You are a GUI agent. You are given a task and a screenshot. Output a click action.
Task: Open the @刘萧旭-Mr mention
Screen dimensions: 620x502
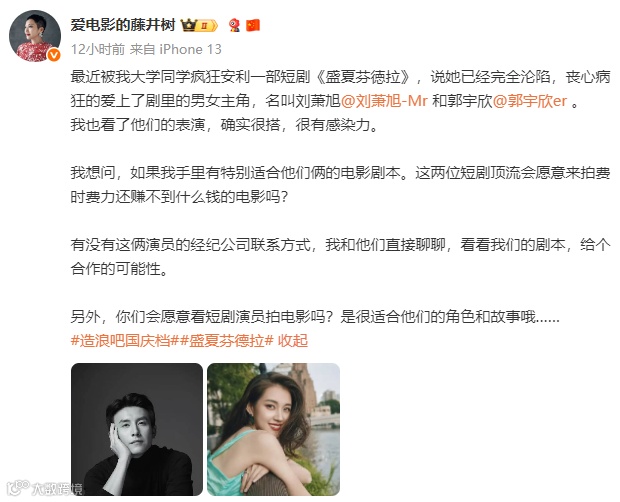[x=384, y=101]
